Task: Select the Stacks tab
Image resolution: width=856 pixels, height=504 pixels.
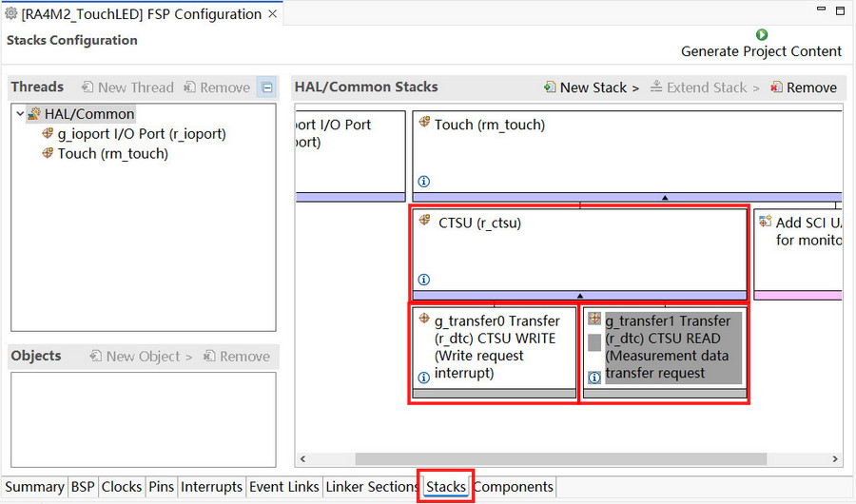Action: (446, 487)
